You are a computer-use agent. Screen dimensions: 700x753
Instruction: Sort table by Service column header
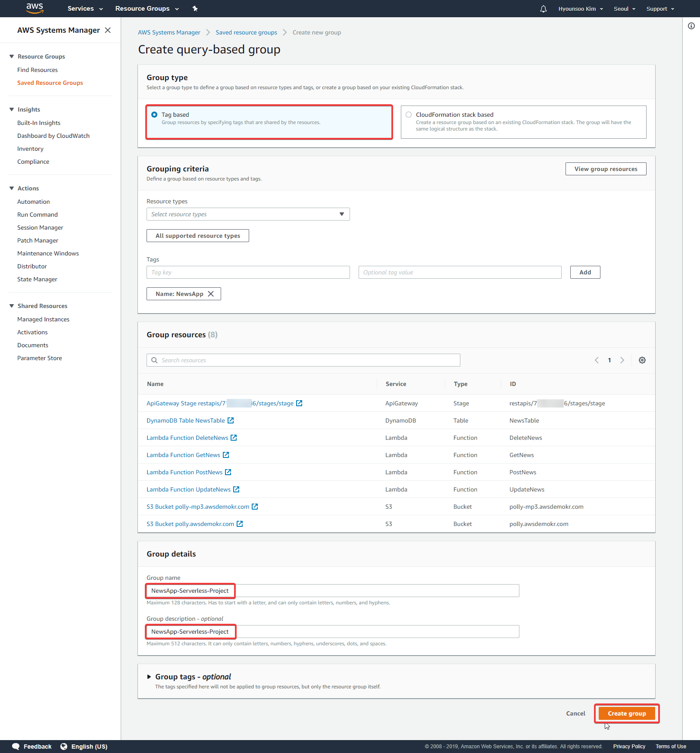click(x=396, y=384)
